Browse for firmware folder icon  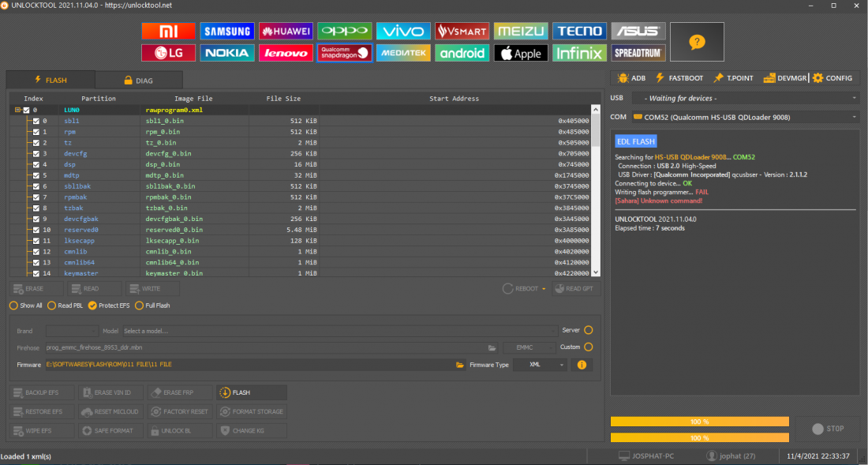click(459, 365)
